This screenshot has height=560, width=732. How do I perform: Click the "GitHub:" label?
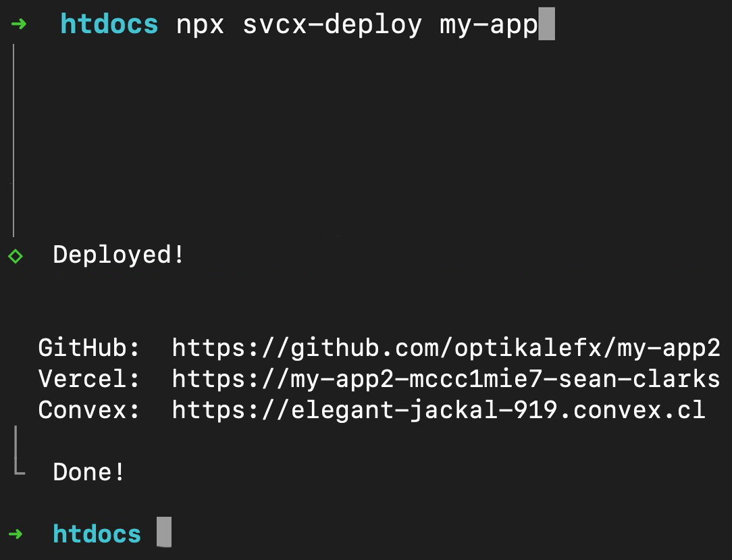click(x=88, y=349)
